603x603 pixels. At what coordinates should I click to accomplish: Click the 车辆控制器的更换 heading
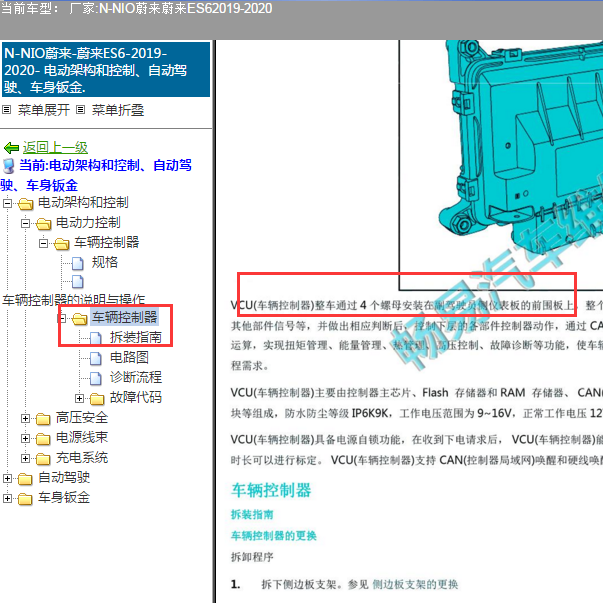(274, 536)
